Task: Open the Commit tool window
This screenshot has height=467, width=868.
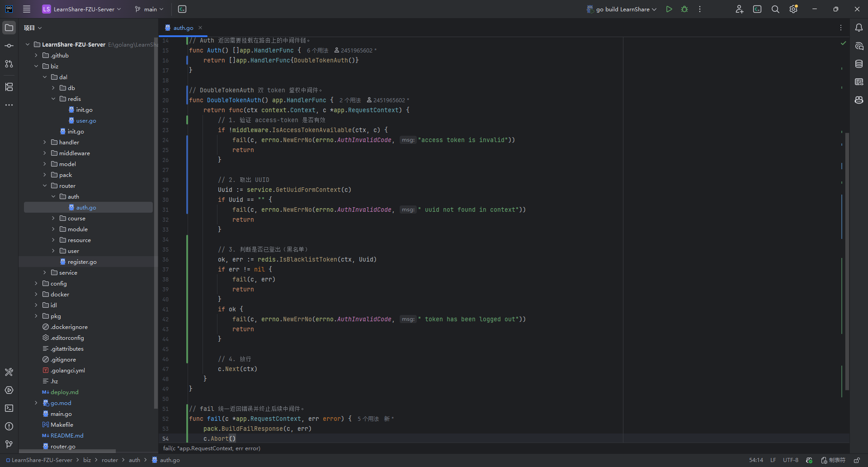Action: tap(9, 46)
